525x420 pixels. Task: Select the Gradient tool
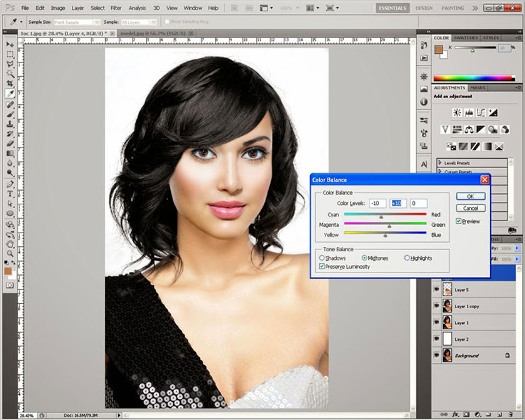coord(10,153)
